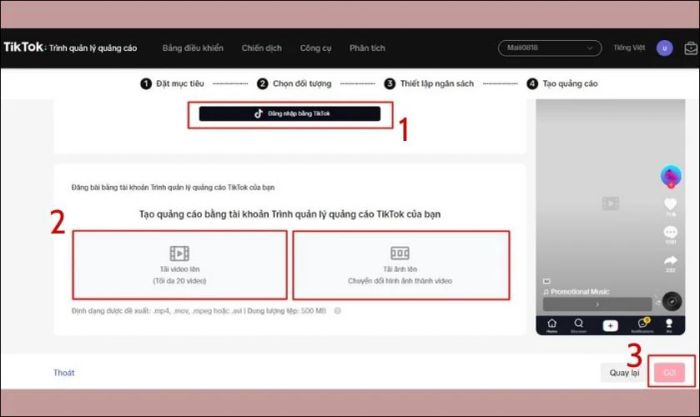Click the info icon after file size text

pos(338,311)
